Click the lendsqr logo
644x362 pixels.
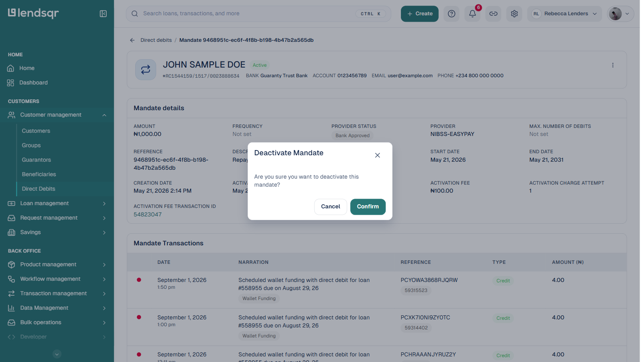point(33,13)
